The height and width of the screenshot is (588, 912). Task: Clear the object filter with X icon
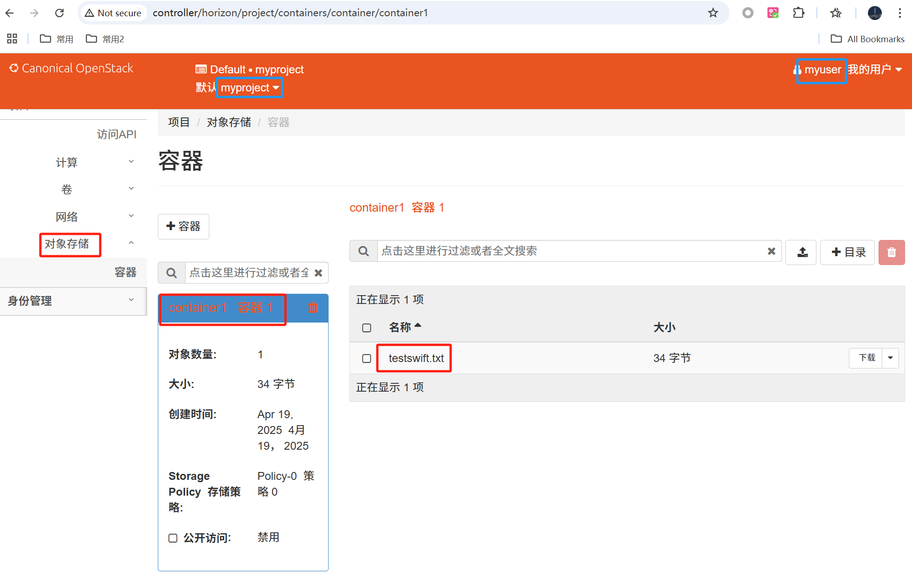click(771, 251)
